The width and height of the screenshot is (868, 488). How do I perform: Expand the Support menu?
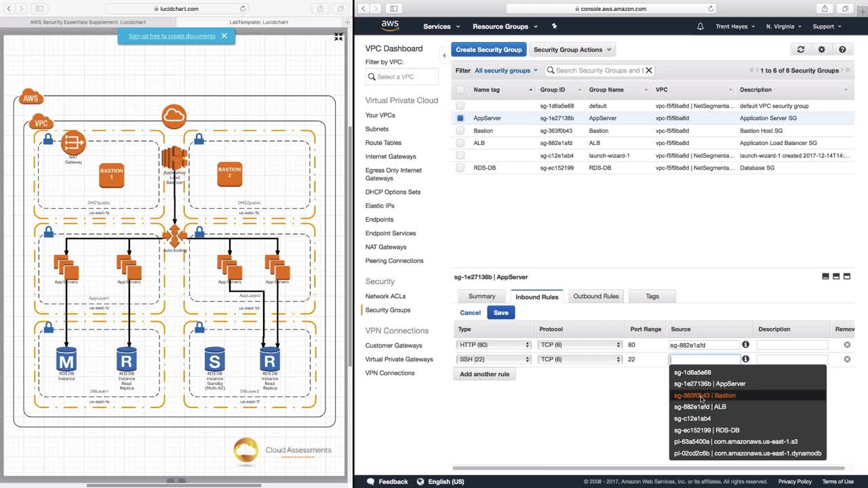coord(827,26)
